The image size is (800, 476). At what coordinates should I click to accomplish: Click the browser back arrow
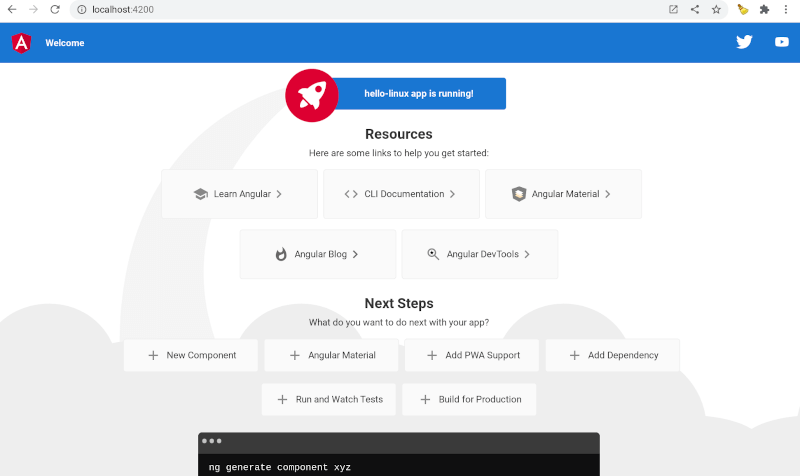pyautogui.click(x=12, y=9)
